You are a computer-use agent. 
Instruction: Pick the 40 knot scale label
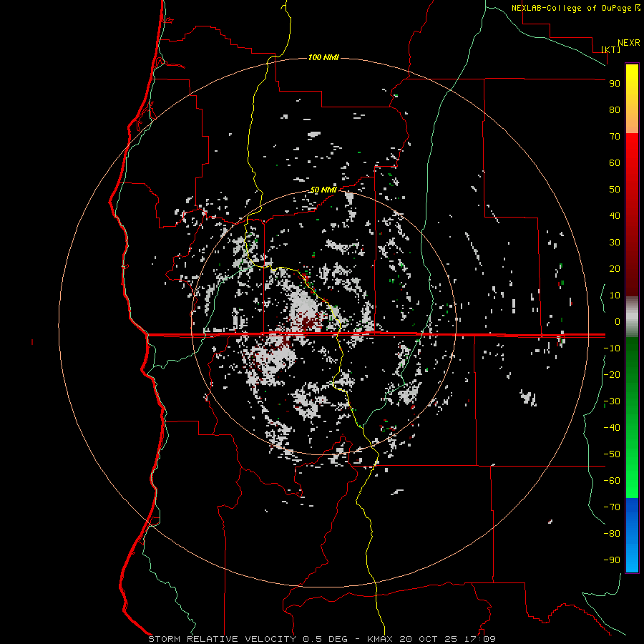(615, 215)
